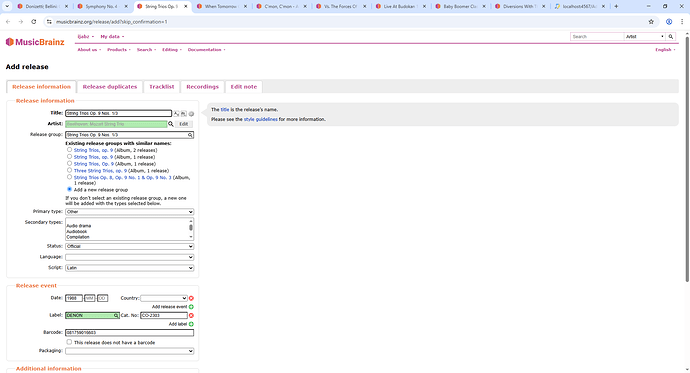
Task: Click the Barcode input field
Action: (129, 333)
